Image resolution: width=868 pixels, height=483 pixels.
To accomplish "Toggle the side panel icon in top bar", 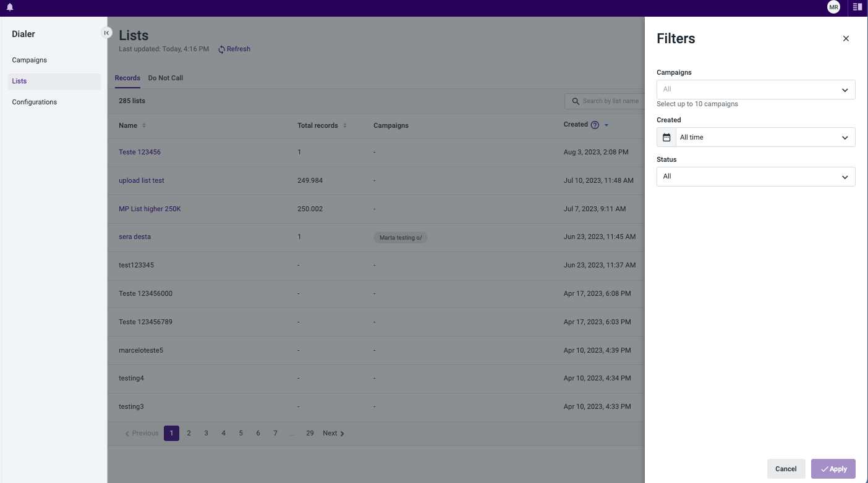I will click(x=857, y=7).
